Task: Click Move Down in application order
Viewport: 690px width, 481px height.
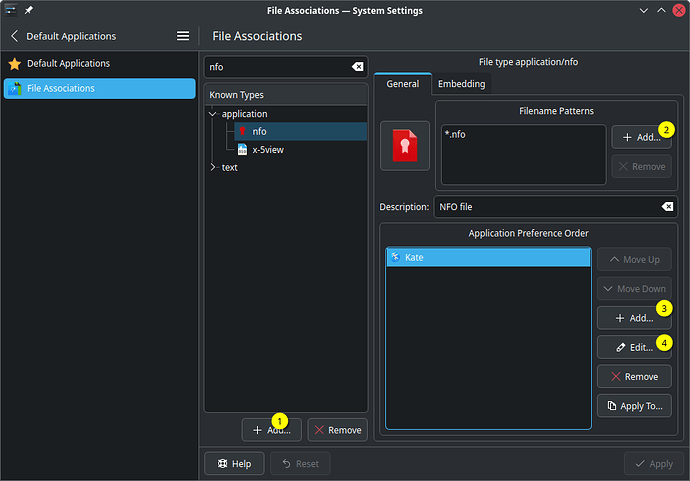Action: (x=634, y=289)
